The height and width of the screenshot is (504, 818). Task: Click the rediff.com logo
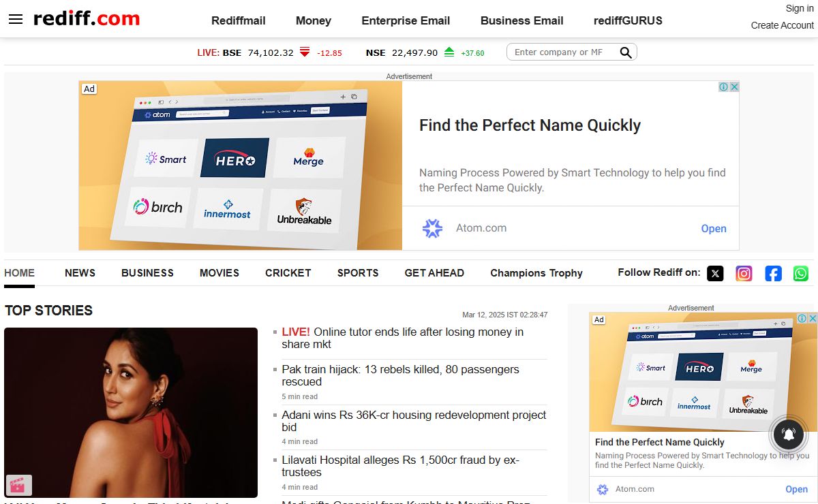(87, 18)
